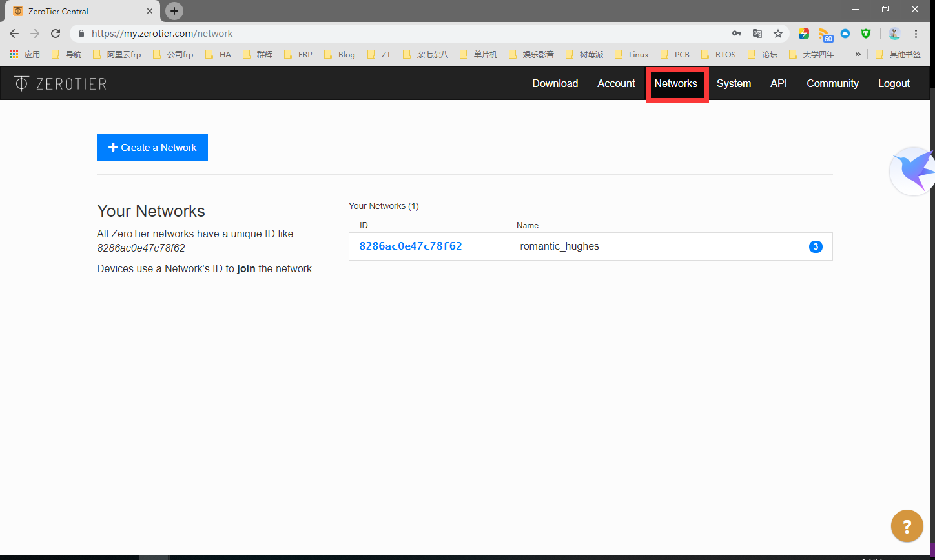Image resolution: width=935 pixels, height=560 pixels.
Task: Click the translate page icon in address bar
Action: (757, 34)
